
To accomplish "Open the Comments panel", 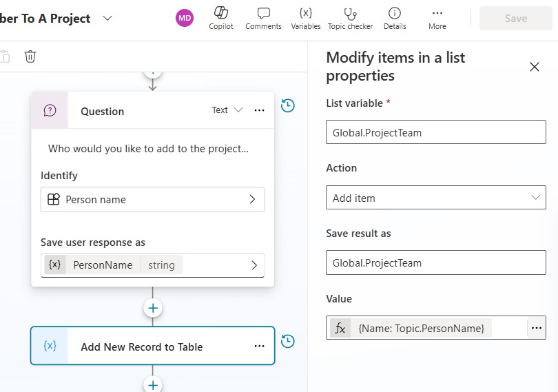I will [263, 18].
